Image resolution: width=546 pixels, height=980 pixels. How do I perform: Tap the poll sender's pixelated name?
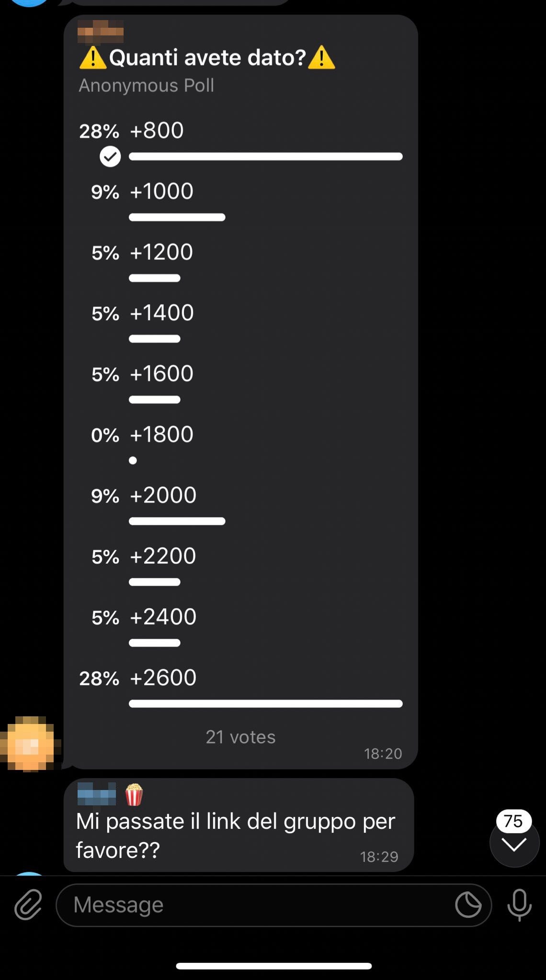tap(101, 32)
